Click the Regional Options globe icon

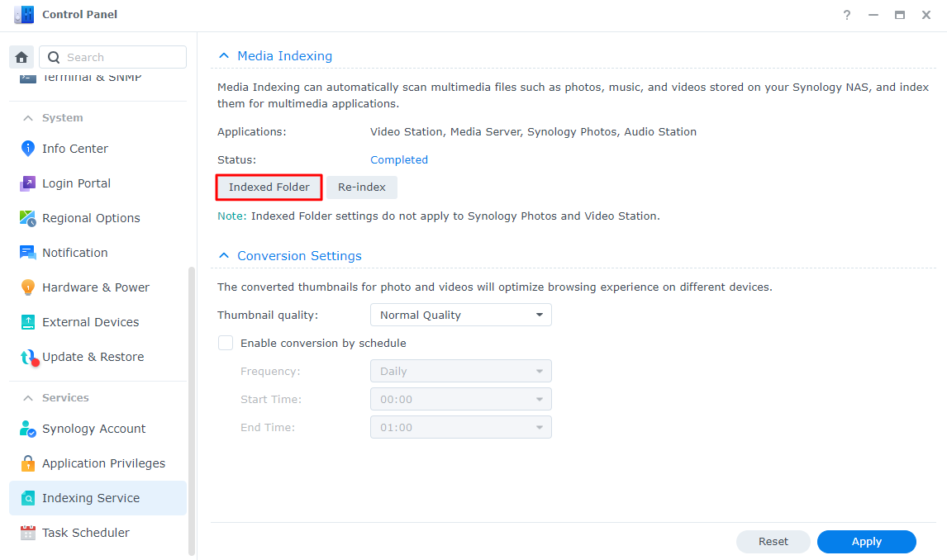[28, 218]
